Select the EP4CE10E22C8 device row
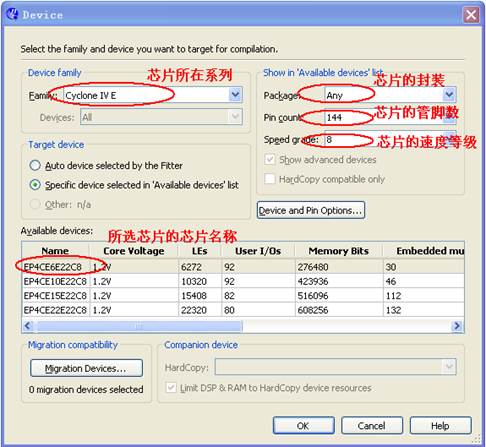Screen dimensions: 486x447 [243, 281]
